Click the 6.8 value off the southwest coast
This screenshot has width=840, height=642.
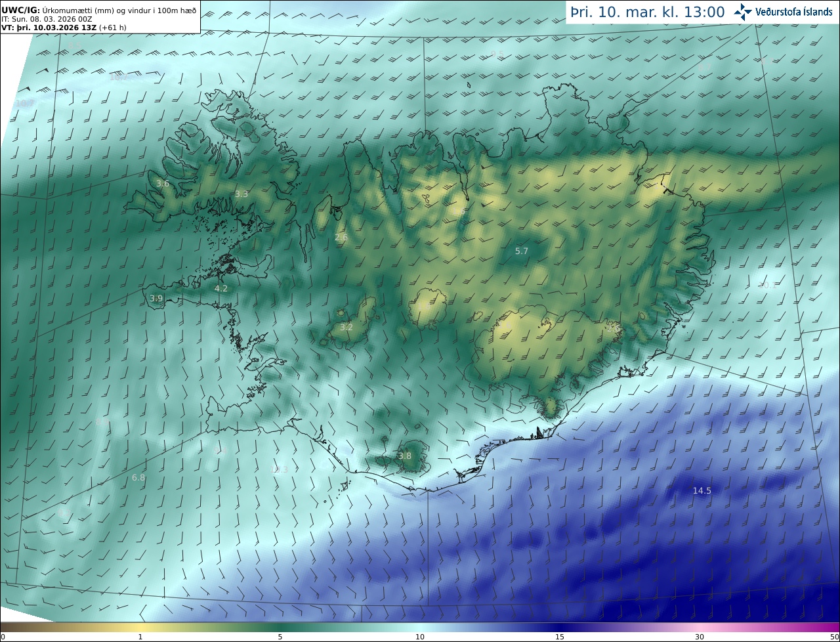click(138, 477)
